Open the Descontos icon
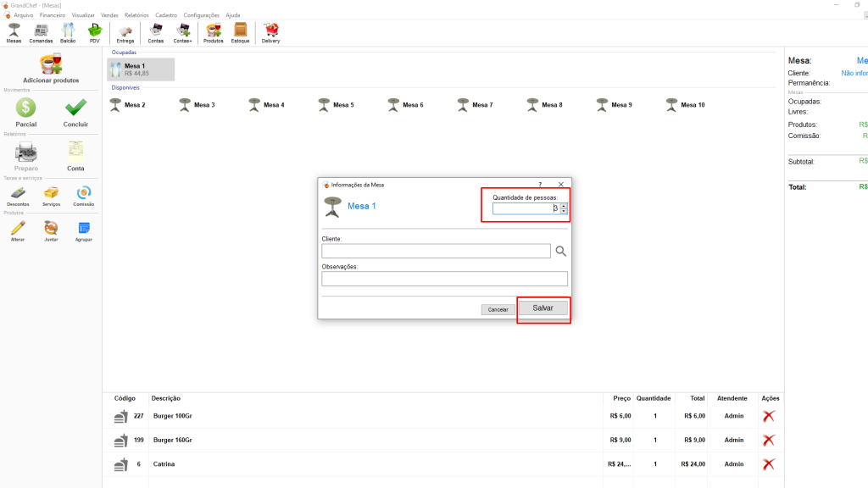 coord(18,194)
